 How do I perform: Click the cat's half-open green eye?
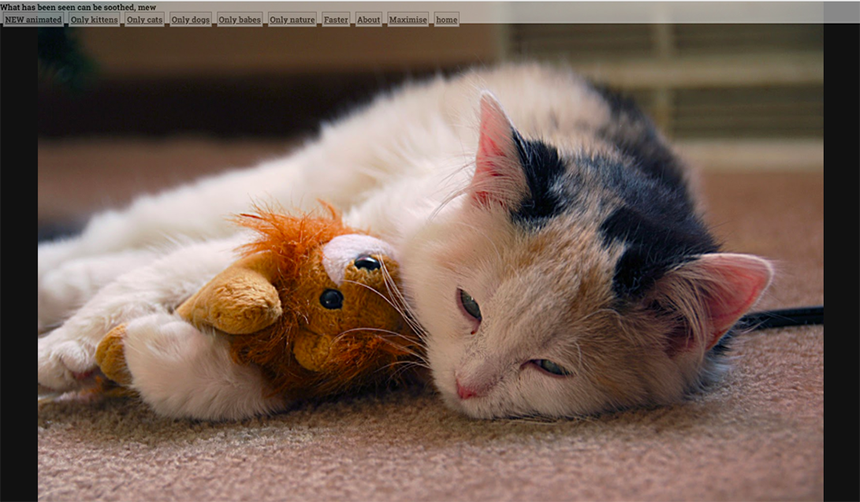coord(469,306)
